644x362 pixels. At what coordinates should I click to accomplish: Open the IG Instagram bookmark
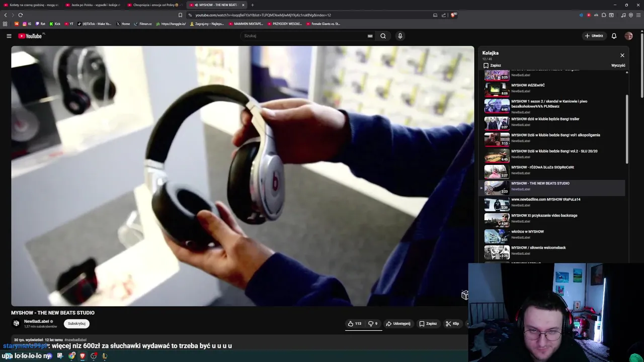click(x=27, y=24)
